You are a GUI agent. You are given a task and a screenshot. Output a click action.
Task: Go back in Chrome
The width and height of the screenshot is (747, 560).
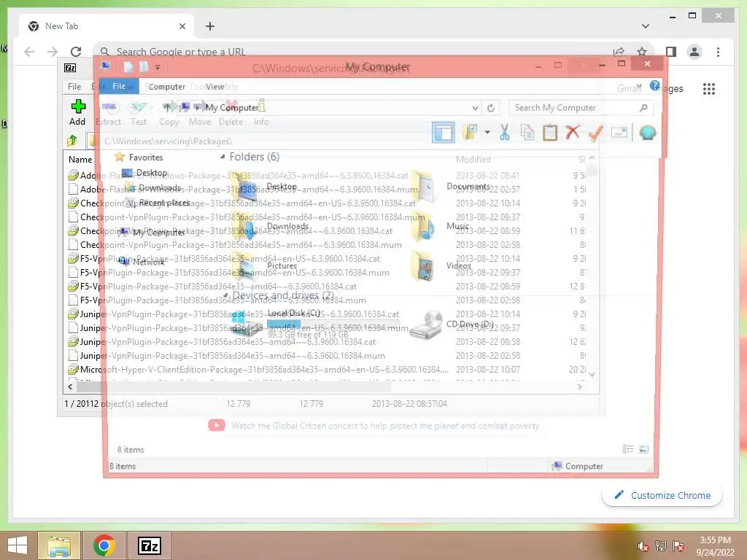click(29, 52)
